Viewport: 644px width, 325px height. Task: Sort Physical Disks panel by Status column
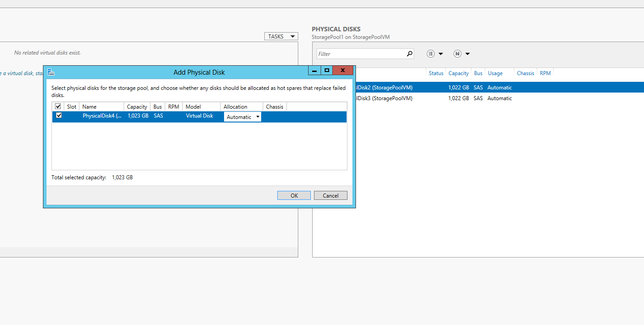pyautogui.click(x=436, y=73)
